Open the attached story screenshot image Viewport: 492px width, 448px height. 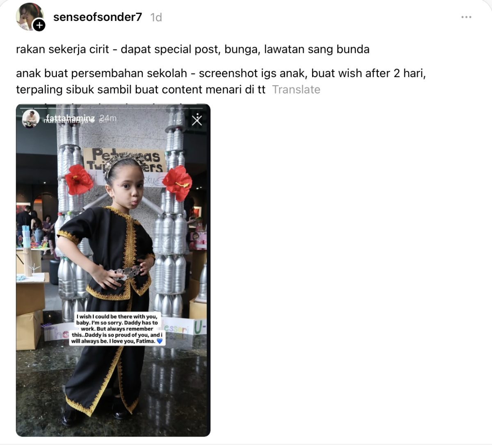point(113,270)
